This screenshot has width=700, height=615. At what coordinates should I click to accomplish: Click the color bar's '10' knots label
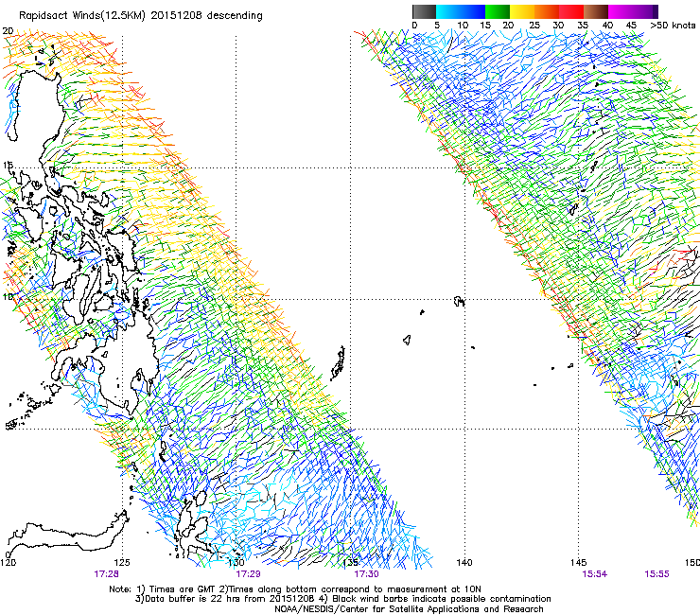pos(463,26)
